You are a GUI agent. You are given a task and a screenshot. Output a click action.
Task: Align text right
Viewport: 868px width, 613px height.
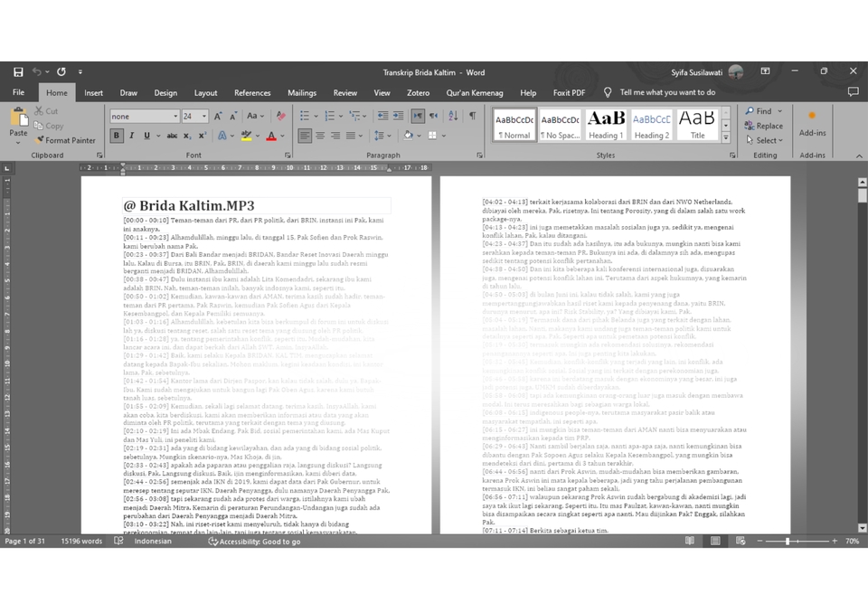click(335, 136)
